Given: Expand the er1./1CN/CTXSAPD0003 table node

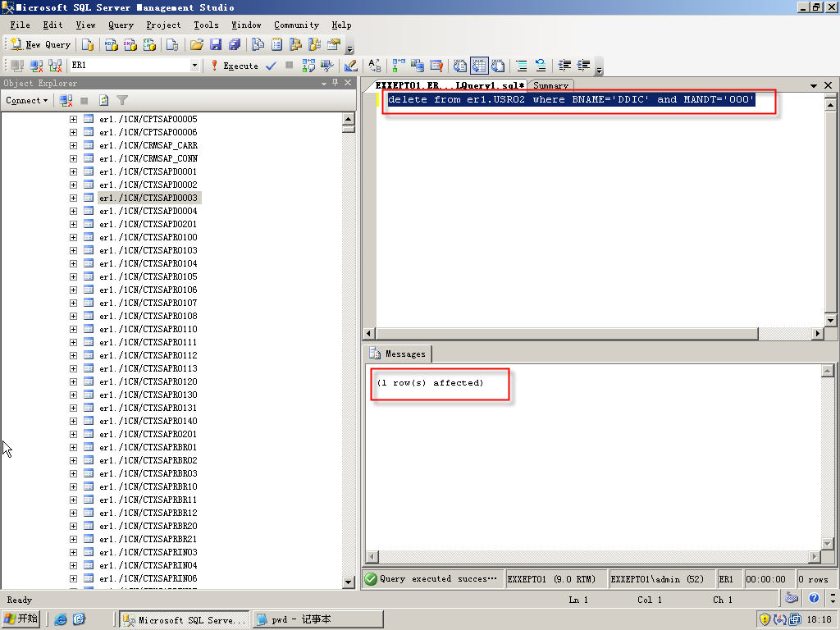Looking at the screenshot, I should (x=73, y=198).
